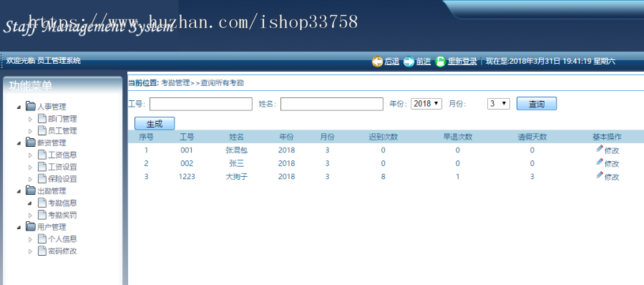Click the page icon beside 考勤奖罚
Screen dimensions: 644x285
point(42,215)
